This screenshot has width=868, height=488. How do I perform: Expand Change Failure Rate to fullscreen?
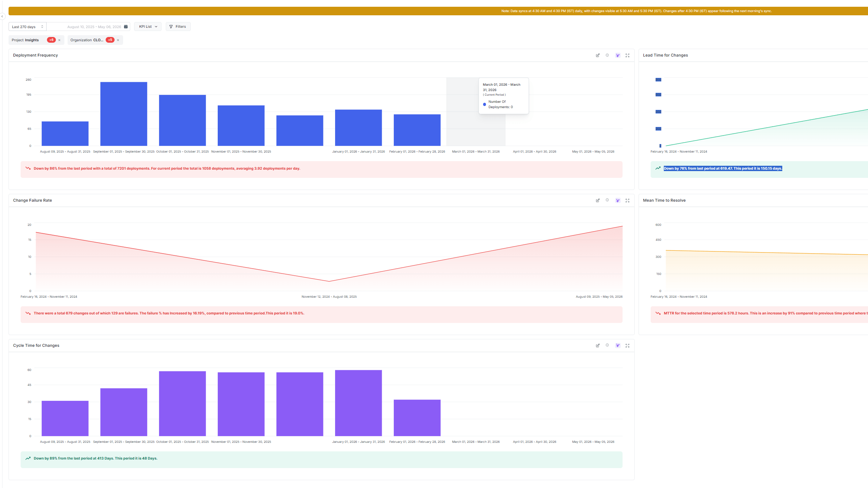point(628,201)
